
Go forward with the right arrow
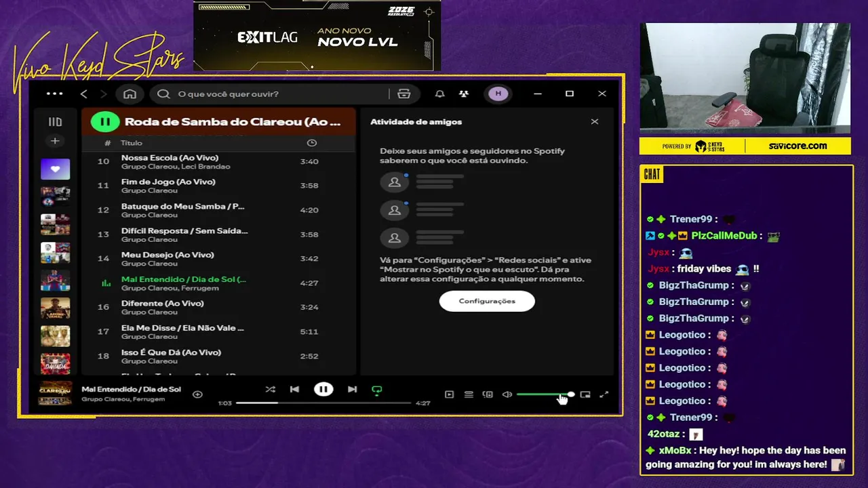(x=103, y=94)
